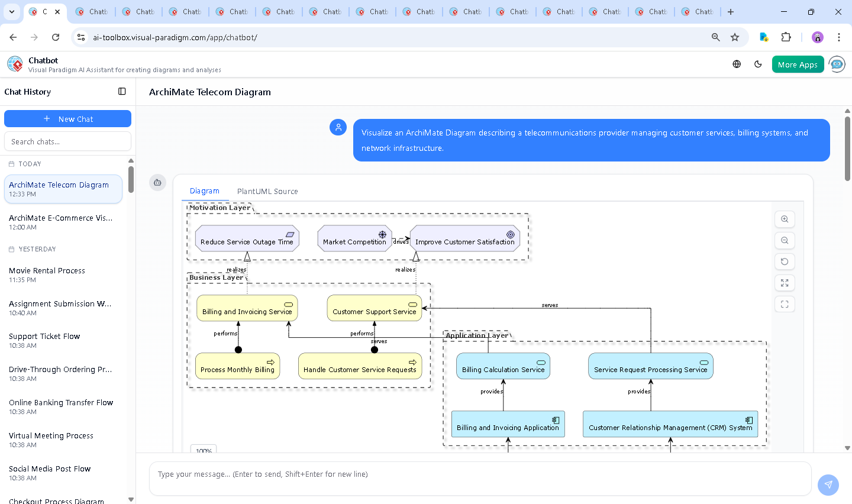Image resolution: width=852 pixels, height=504 pixels.
Task: Click the bot avatar beside the diagram card
Action: tap(157, 183)
